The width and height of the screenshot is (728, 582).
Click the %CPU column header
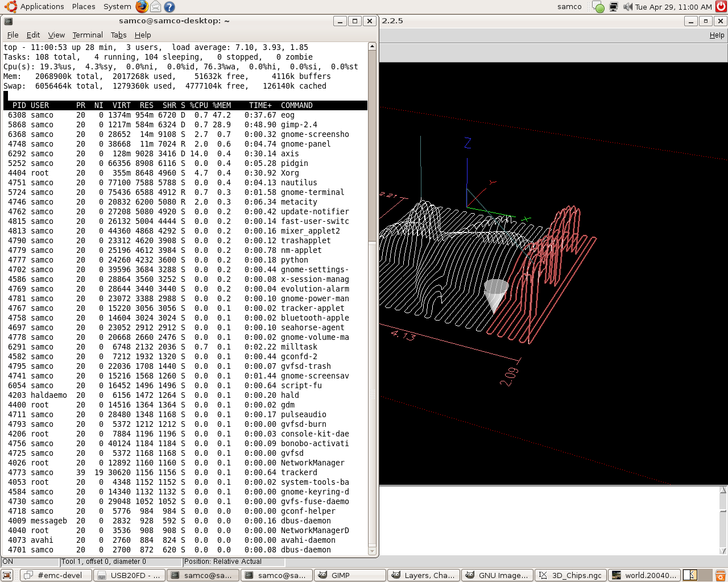pyautogui.click(x=199, y=105)
